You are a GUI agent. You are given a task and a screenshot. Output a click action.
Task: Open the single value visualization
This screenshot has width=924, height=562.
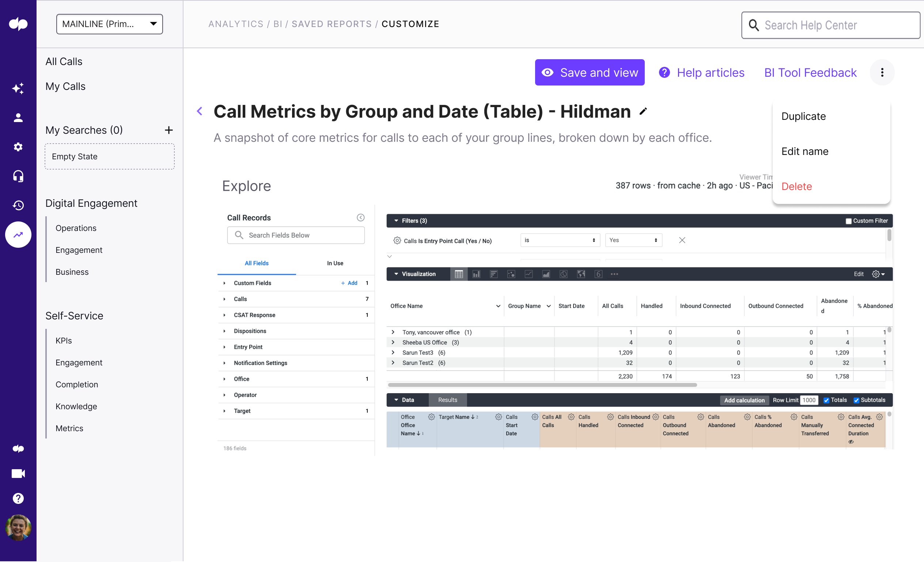coord(598,274)
